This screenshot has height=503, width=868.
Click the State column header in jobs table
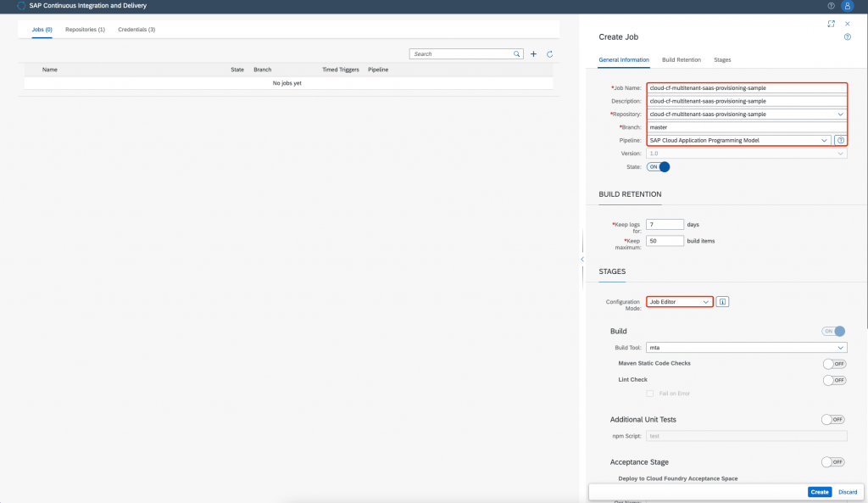point(237,70)
